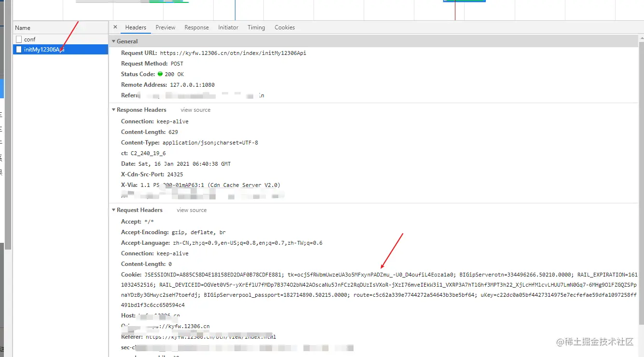Click the Date header value
Viewport: 644px width, 357px height.
pos(184,164)
